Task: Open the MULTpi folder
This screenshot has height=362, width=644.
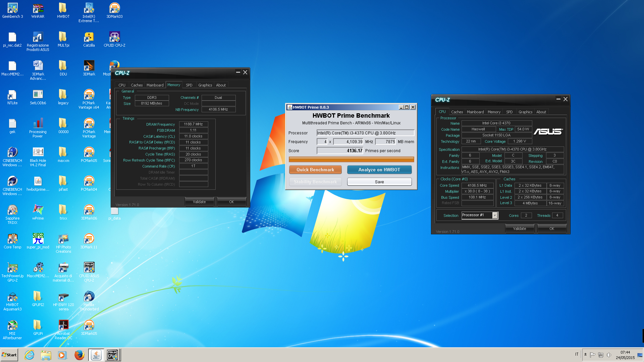Action: click(x=63, y=39)
